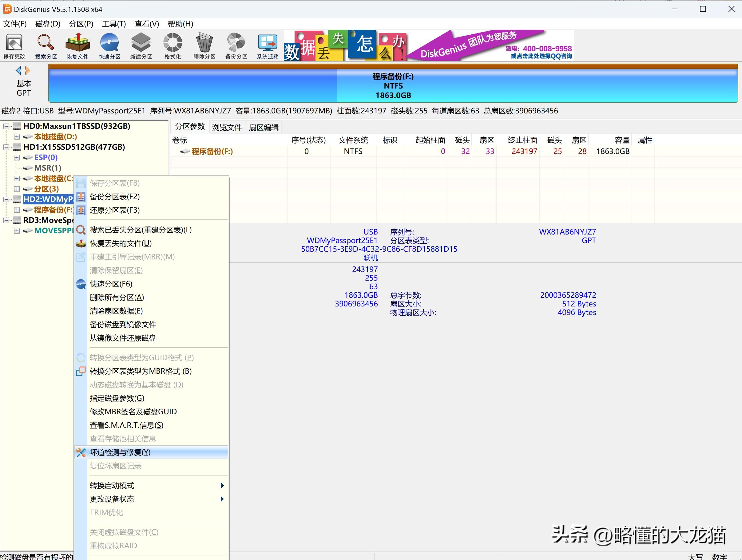
Task: Click the Recover Files (恢复文件) toolbar icon
Action: click(77, 46)
